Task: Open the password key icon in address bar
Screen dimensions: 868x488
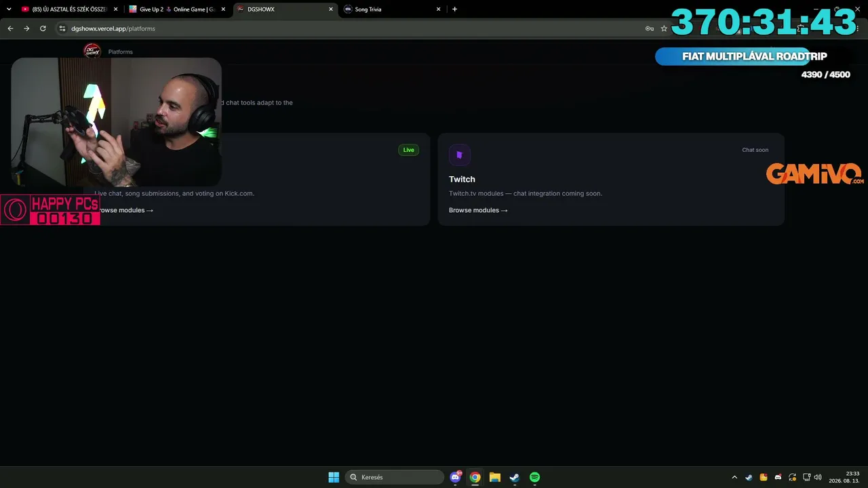Action: (650, 28)
